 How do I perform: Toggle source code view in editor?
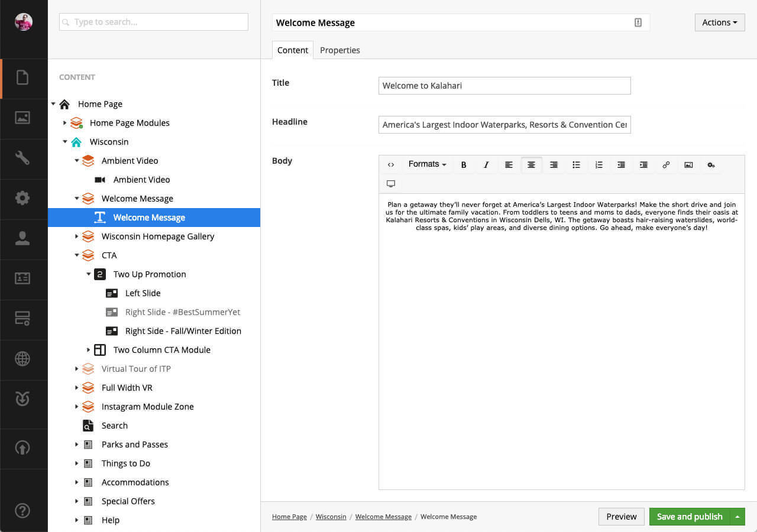point(391,165)
